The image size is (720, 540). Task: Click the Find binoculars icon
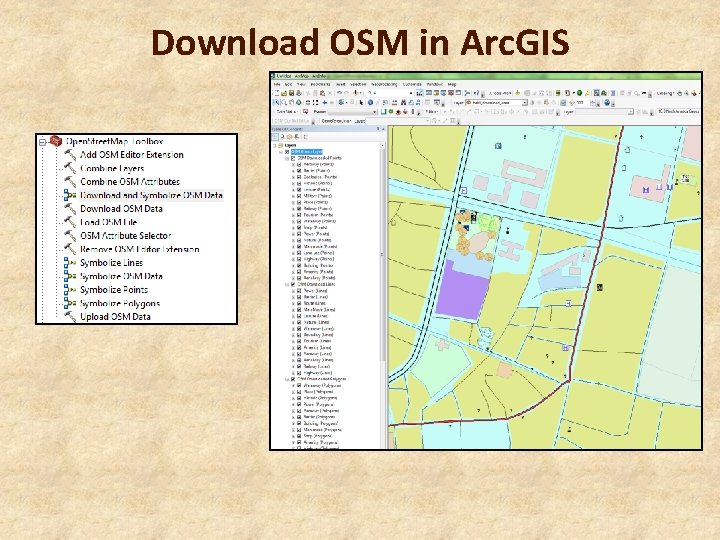[x=404, y=102]
